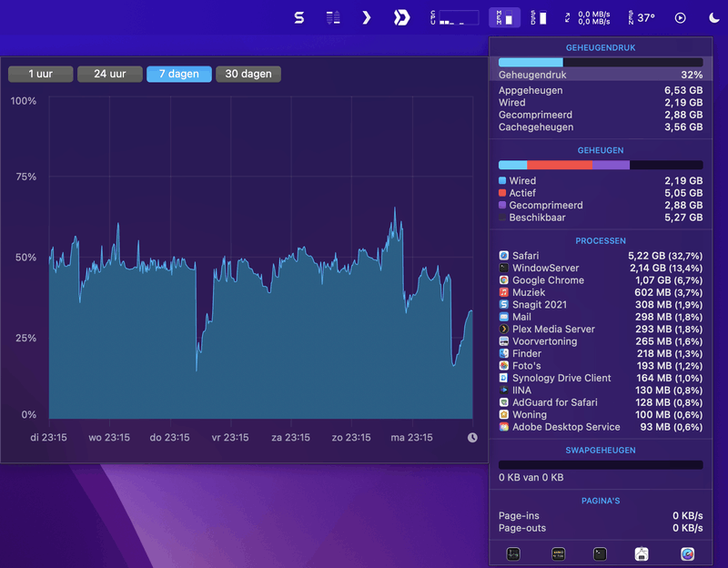Image resolution: width=728 pixels, height=568 pixels.
Task: Click the stacked arrows menu bar icon
Action: point(333,18)
